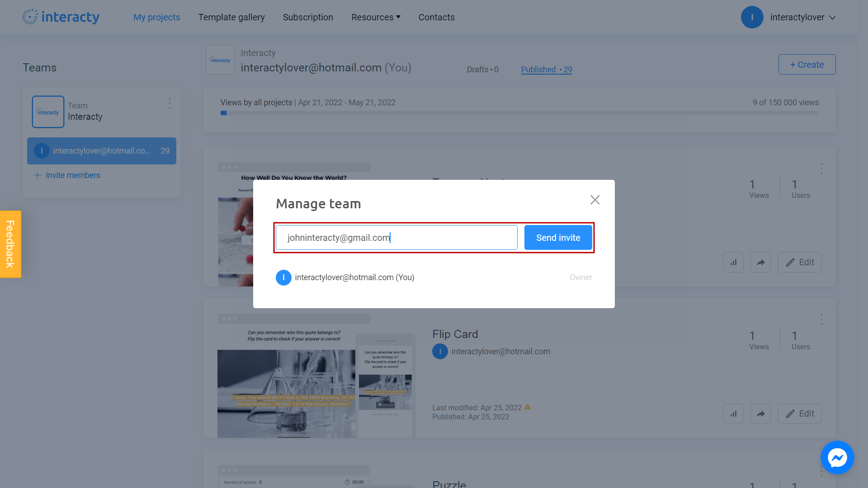This screenshot has height=488, width=868.
Task: Click Edit button for Flip Card
Action: point(800,414)
